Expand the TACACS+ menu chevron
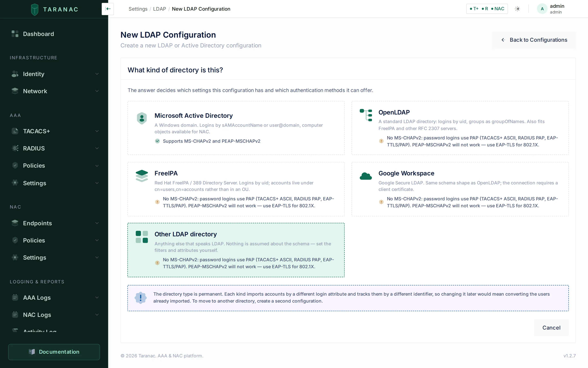588x368 pixels. [97, 131]
